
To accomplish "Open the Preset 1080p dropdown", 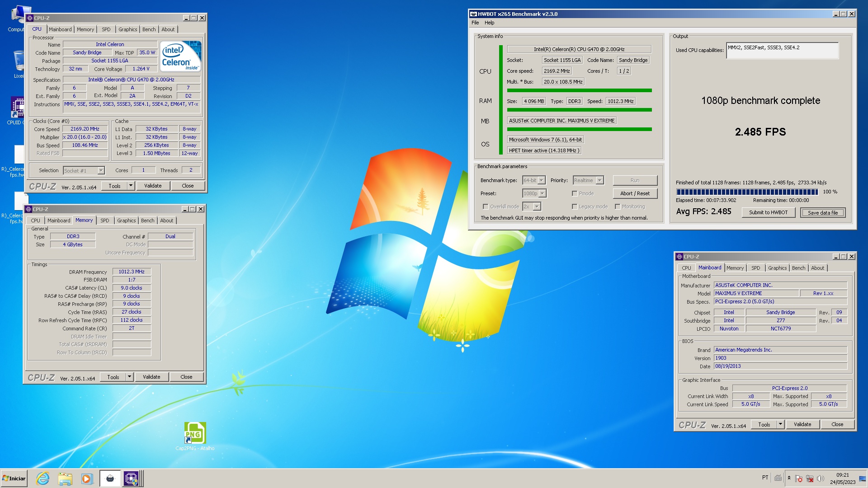I will tap(534, 193).
